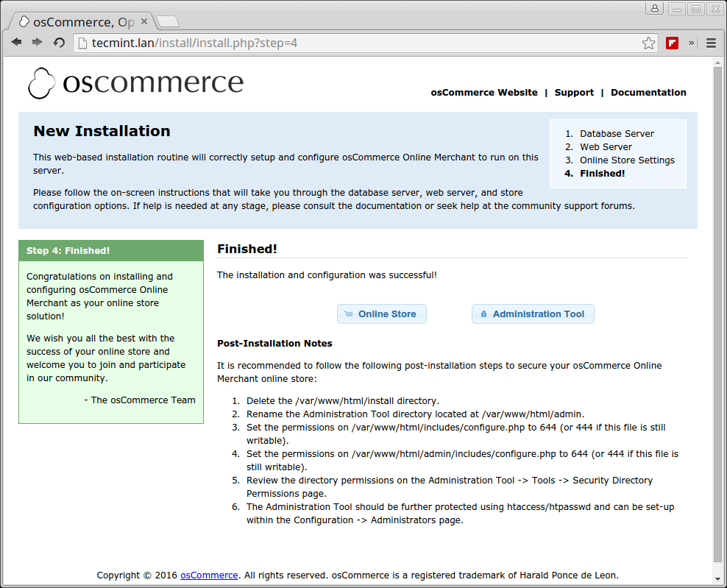Click Online Store Settings step text
The width and height of the screenshot is (727, 588).
pyautogui.click(x=627, y=160)
